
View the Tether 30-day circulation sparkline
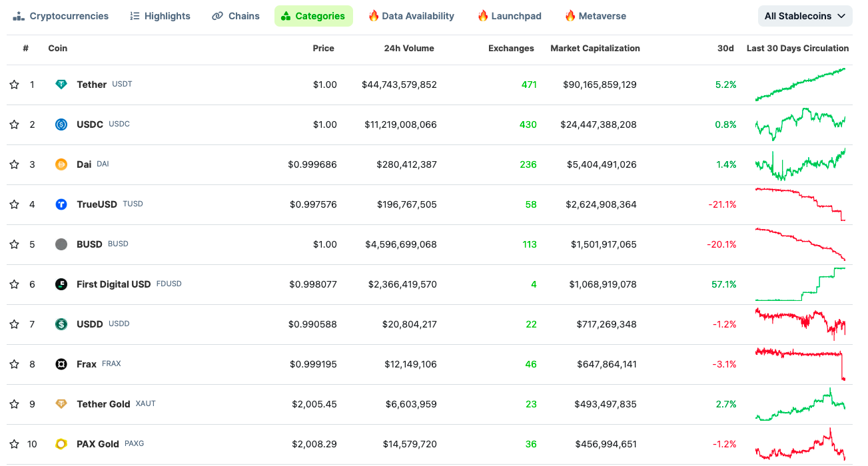[800, 85]
